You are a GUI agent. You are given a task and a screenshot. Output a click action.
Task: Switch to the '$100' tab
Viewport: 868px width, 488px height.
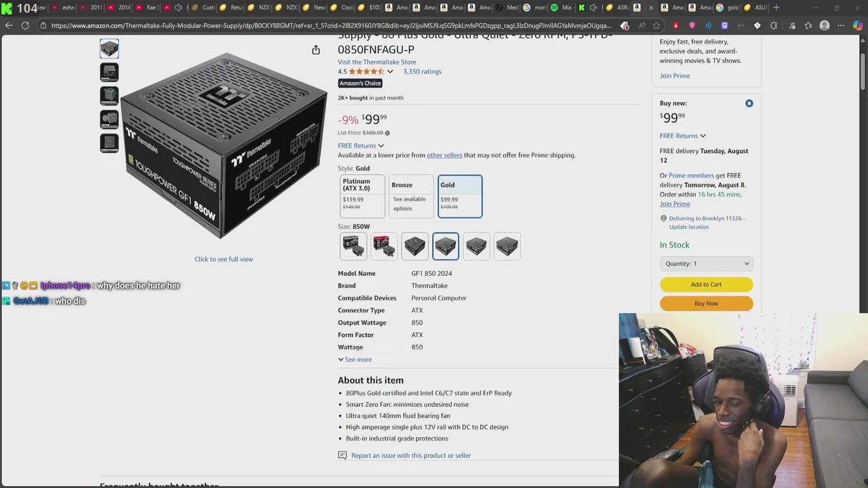coord(370,7)
